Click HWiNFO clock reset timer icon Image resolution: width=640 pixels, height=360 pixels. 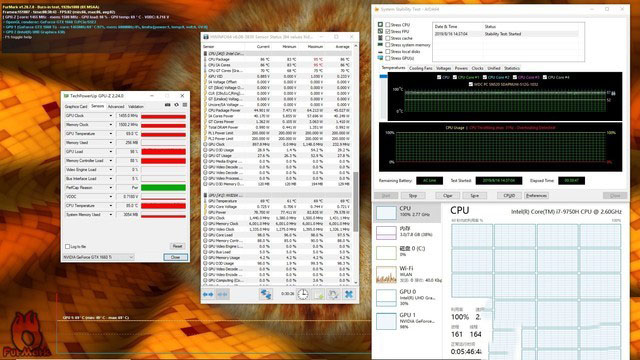coord(302,294)
